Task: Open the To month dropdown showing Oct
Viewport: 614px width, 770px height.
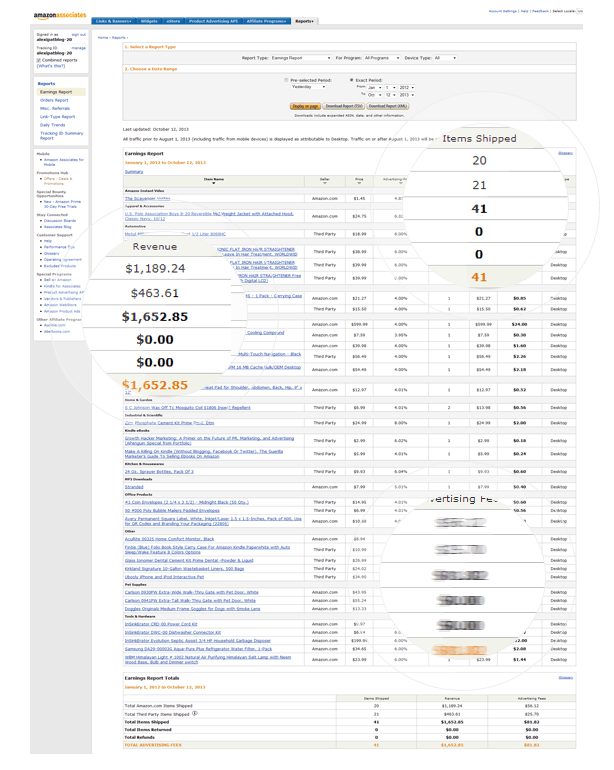Action: 375,95
